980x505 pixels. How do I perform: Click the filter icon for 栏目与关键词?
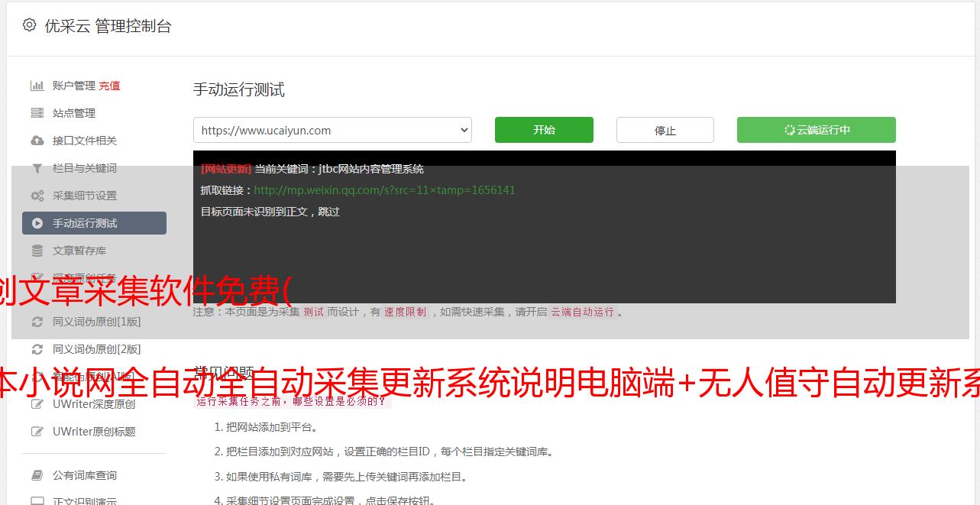[x=37, y=168]
